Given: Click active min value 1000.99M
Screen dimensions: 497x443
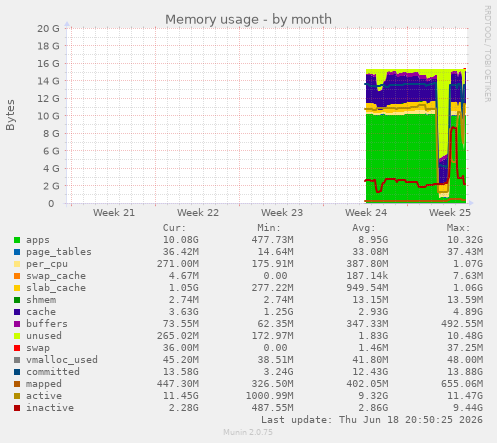Looking at the screenshot, I should 270,396.
